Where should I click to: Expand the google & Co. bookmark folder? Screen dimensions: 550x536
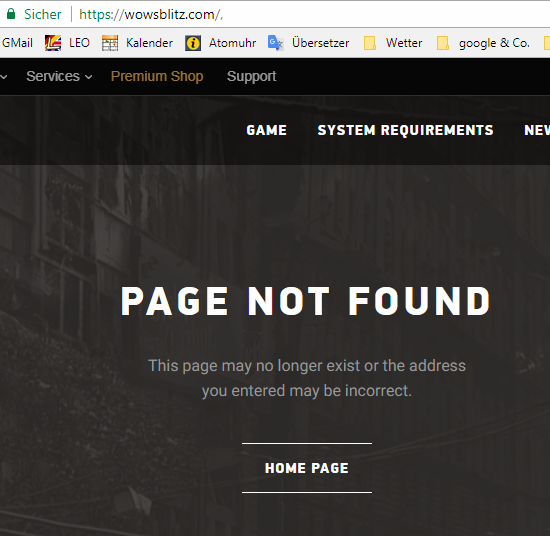tap(483, 43)
